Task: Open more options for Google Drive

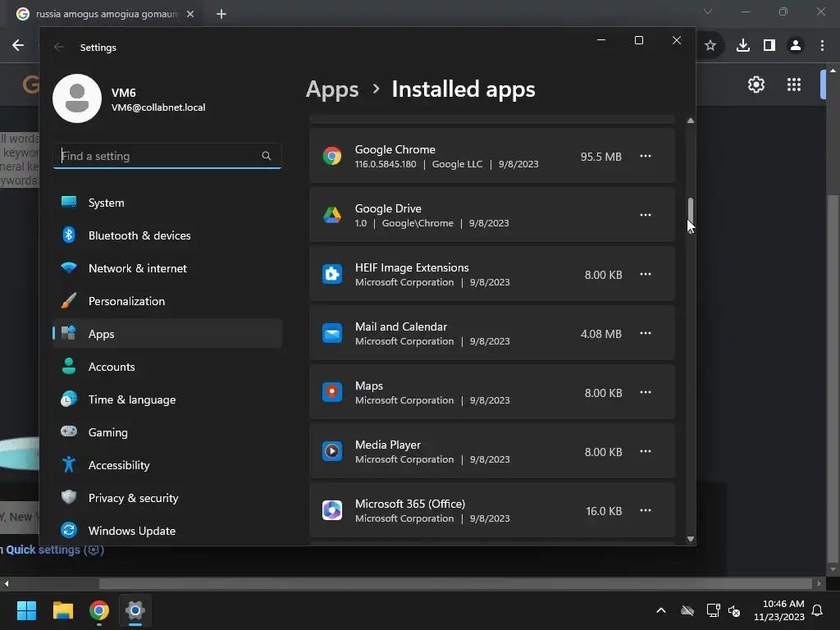Action: coord(646,215)
